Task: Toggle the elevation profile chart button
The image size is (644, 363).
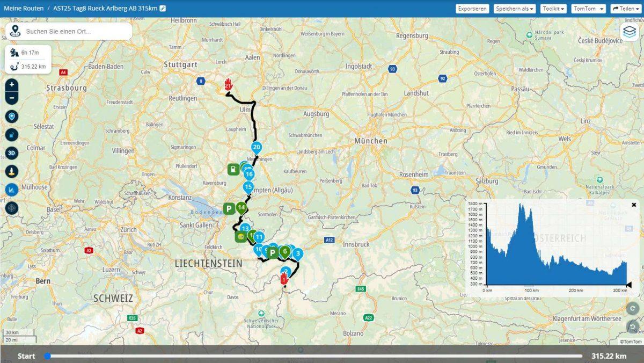Action: click(x=12, y=189)
